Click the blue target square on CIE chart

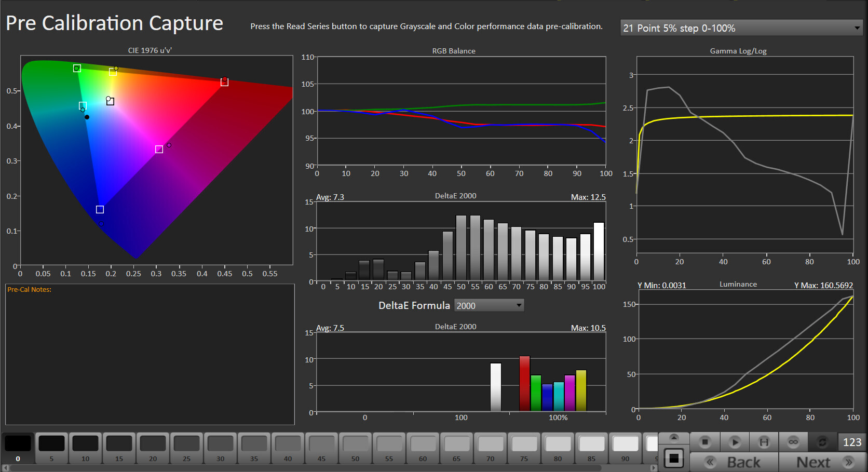[x=100, y=209]
